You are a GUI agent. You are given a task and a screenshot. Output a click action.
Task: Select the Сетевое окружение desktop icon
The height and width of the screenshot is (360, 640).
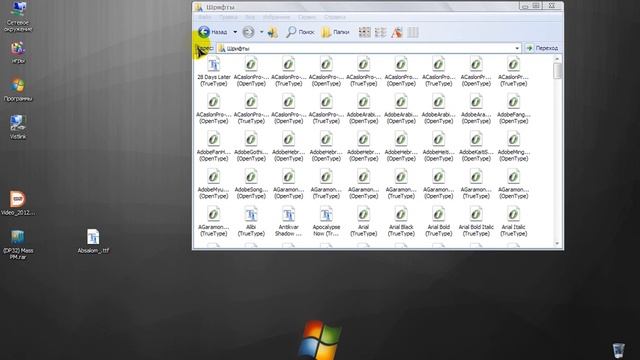(x=18, y=16)
